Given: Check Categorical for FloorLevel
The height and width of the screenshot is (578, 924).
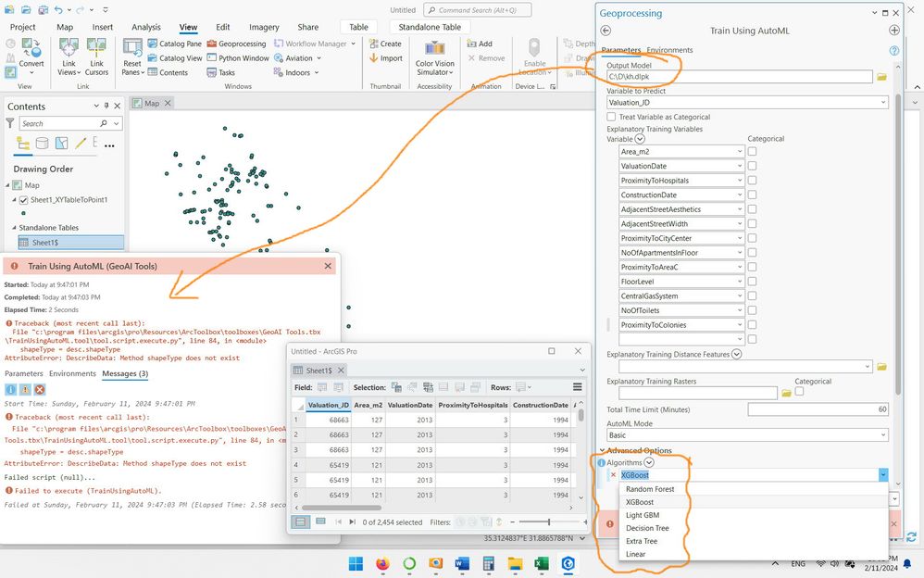Looking at the screenshot, I should pos(752,282).
